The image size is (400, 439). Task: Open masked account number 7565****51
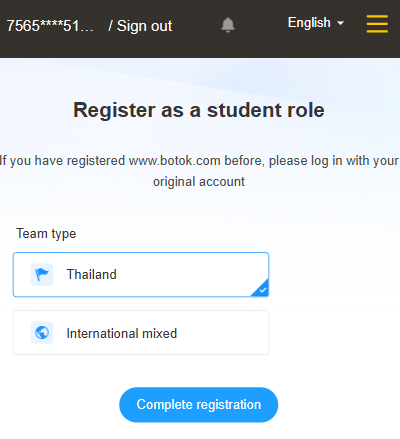coord(50,26)
